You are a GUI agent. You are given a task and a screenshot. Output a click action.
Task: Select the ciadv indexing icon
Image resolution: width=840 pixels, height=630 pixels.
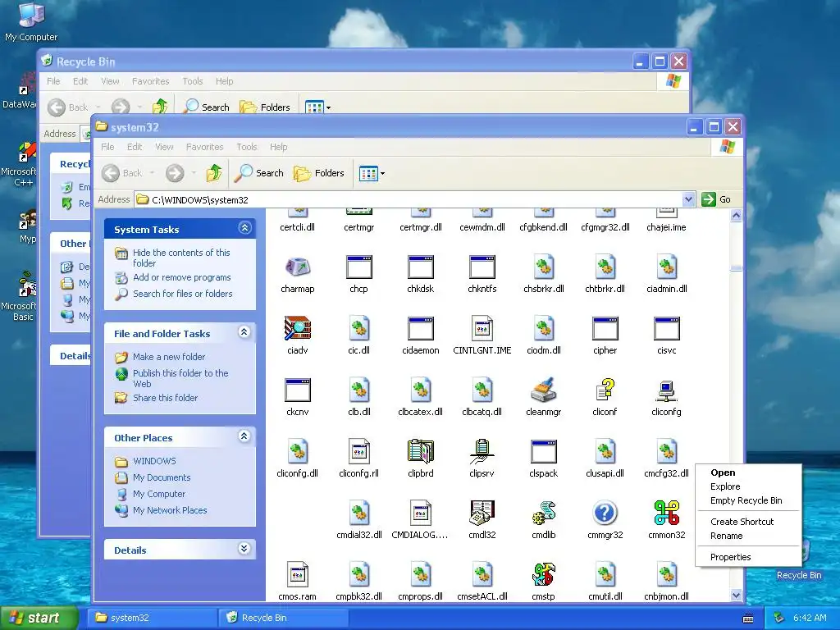tap(297, 329)
